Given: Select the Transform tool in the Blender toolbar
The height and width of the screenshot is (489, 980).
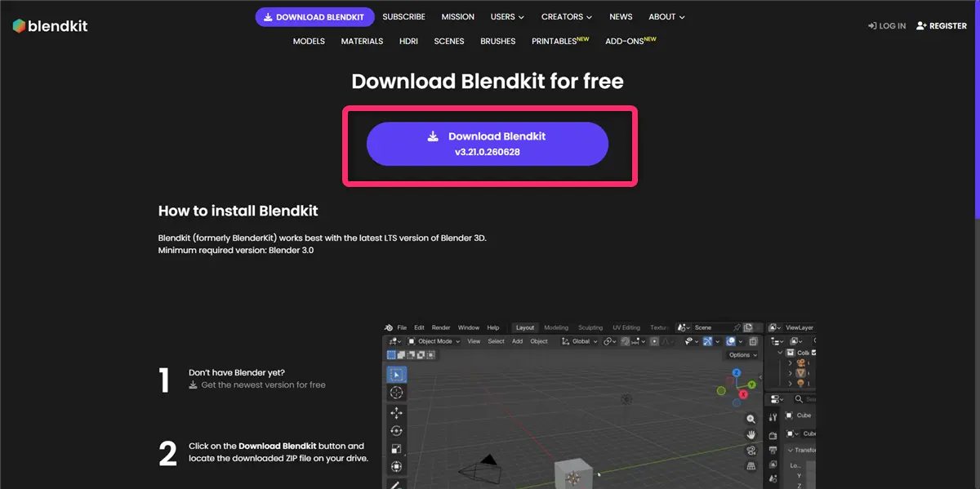Looking at the screenshot, I should [397, 466].
